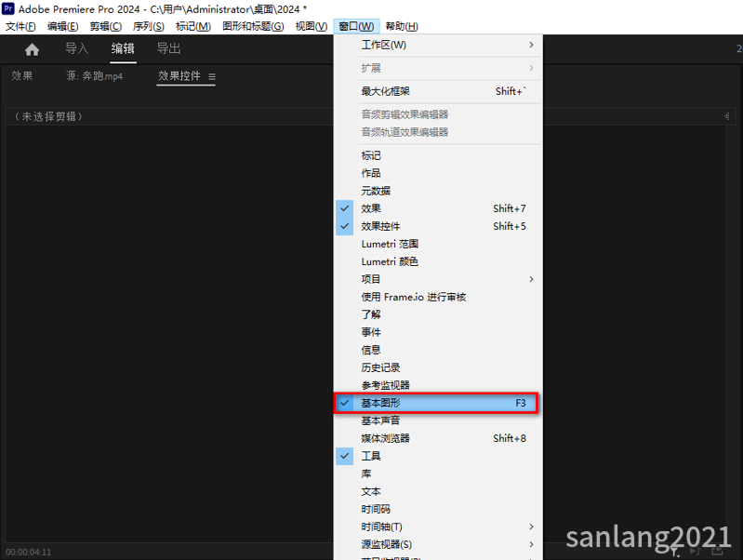Open the 文本 panel from the menu

[x=438, y=492]
